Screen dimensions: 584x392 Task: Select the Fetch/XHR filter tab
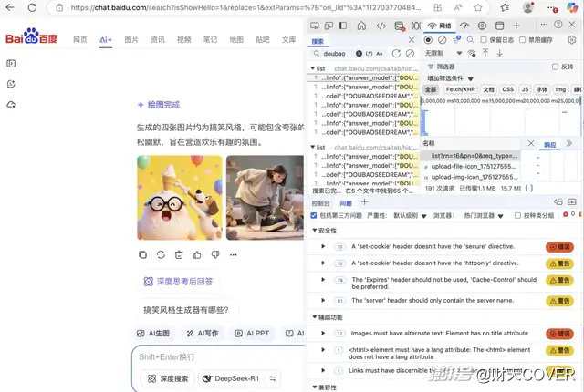coord(460,90)
